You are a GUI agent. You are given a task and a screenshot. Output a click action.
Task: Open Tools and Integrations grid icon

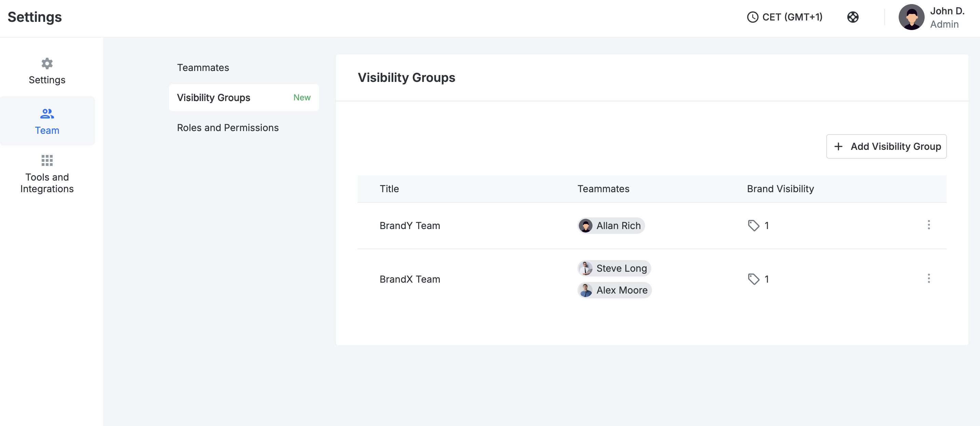coord(47,160)
